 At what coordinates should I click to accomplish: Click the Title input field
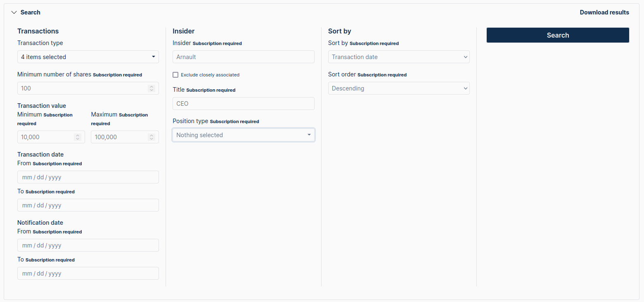243,104
